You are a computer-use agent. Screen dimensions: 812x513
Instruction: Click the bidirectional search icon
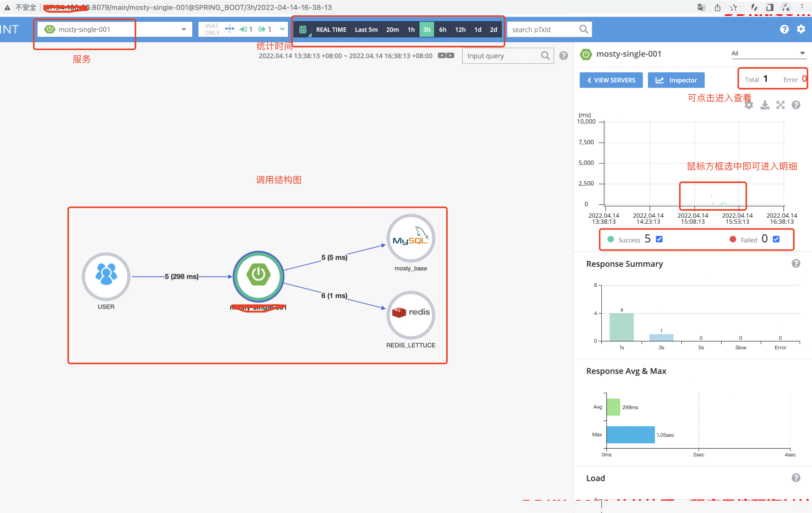pyautogui.click(x=230, y=29)
